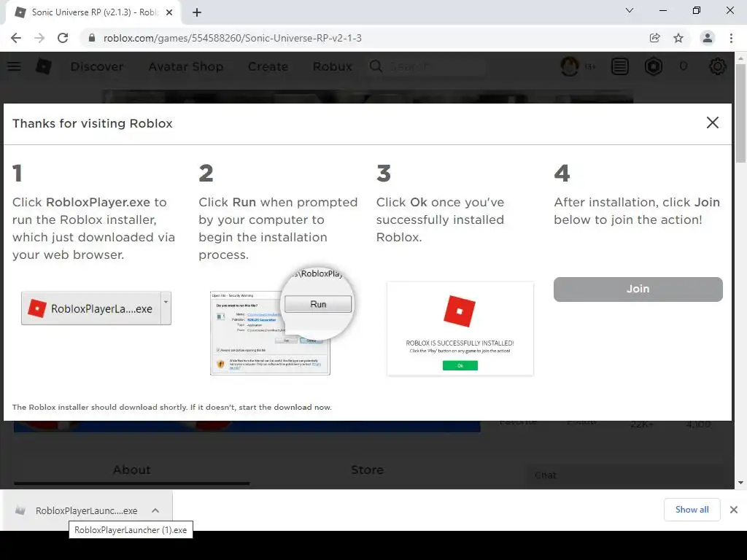The height and width of the screenshot is (560, 747).
Task: Open the Roblox hamburger navigation menu
Action: coord(15,66)
